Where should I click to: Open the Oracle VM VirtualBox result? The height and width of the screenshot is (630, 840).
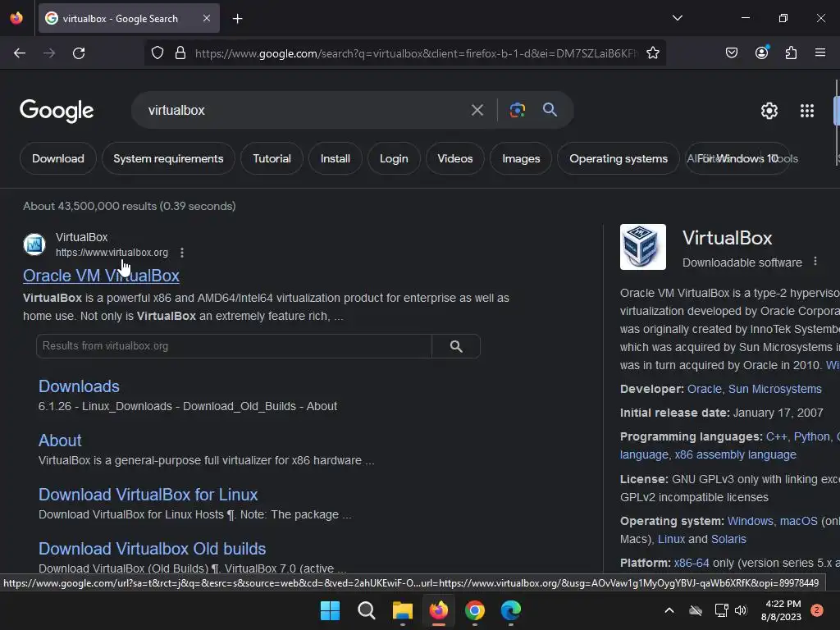pyautogui.click(x=101, y=276)
